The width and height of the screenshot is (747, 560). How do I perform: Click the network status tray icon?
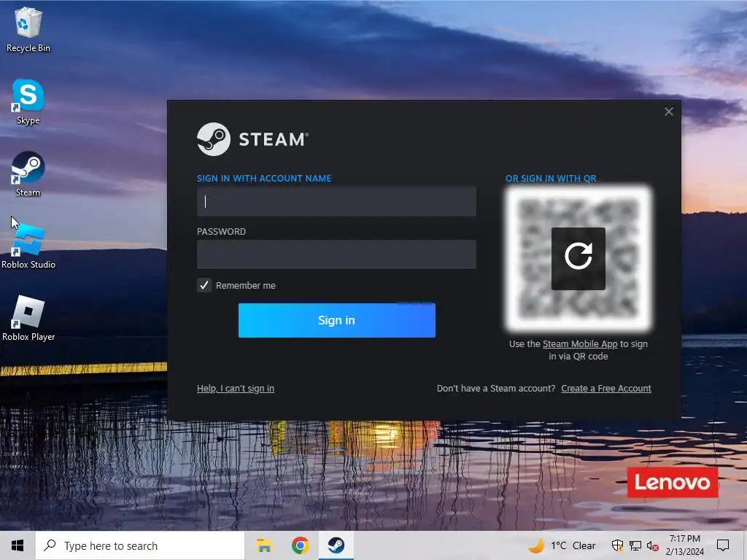pyautogui.click(x=635, y=545)
